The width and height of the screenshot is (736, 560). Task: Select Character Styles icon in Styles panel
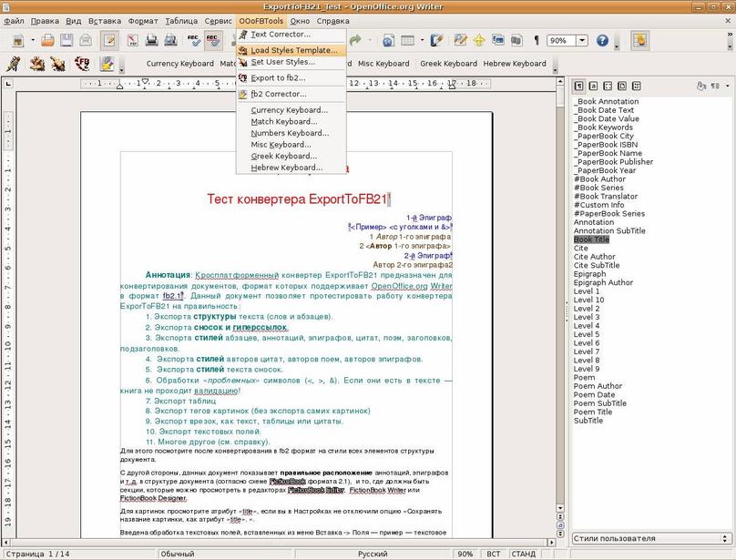(595, 86)
